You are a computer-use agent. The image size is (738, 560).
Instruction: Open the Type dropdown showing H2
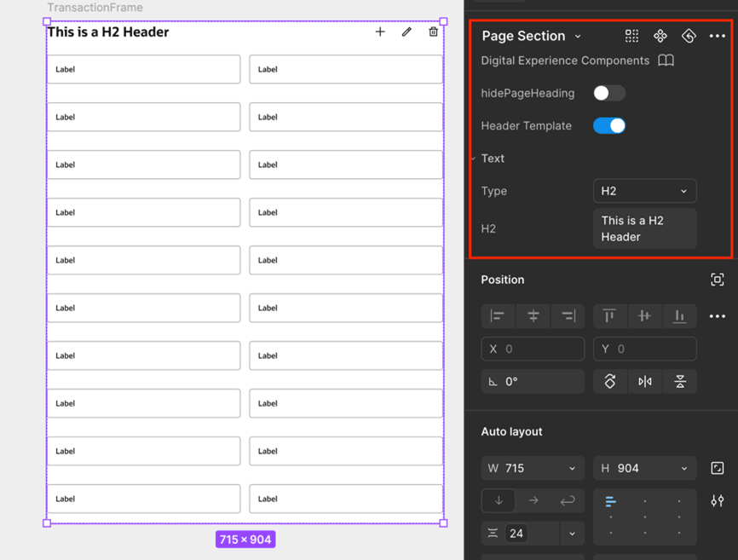coord(644,191)
